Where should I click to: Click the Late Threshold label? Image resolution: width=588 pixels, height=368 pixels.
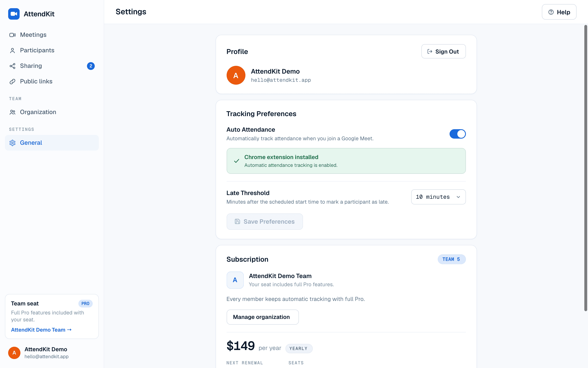coord(248,193)
